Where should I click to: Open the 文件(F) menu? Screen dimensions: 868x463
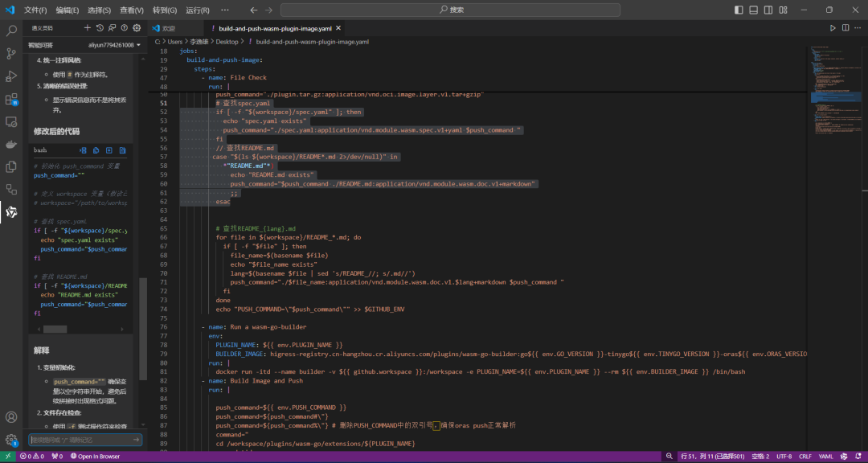point(35,10)
